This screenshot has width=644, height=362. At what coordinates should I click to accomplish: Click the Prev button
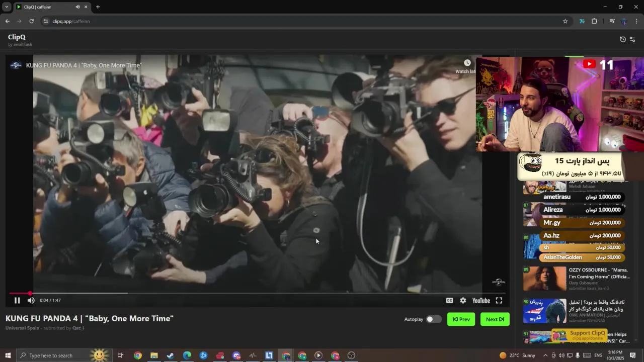point(461,319)
